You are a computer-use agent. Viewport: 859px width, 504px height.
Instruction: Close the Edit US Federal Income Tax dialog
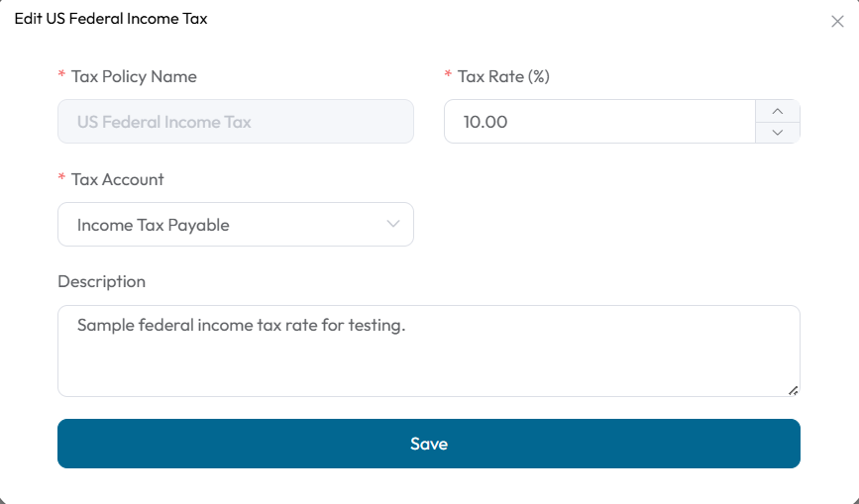click(x=837, y=22)
